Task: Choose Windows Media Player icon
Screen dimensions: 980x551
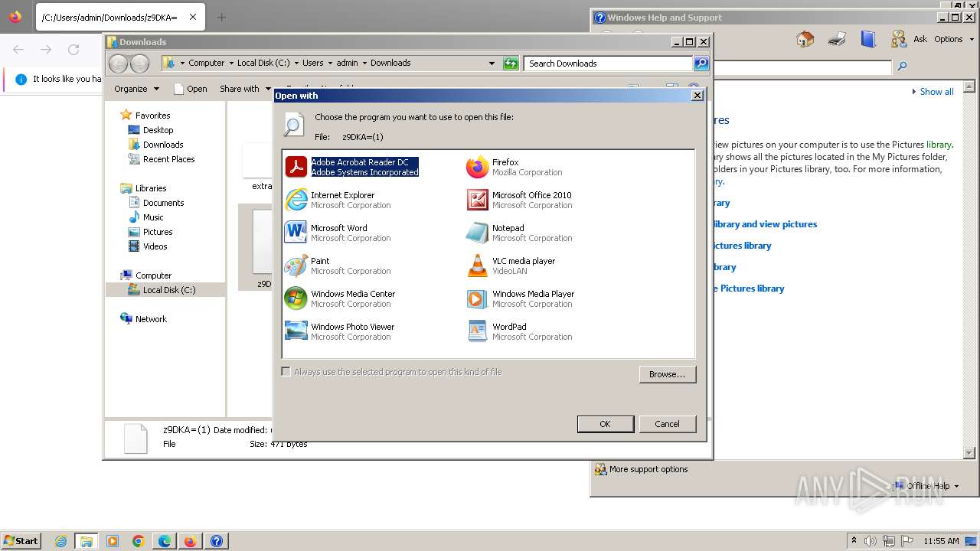Action: click(478, 298)
